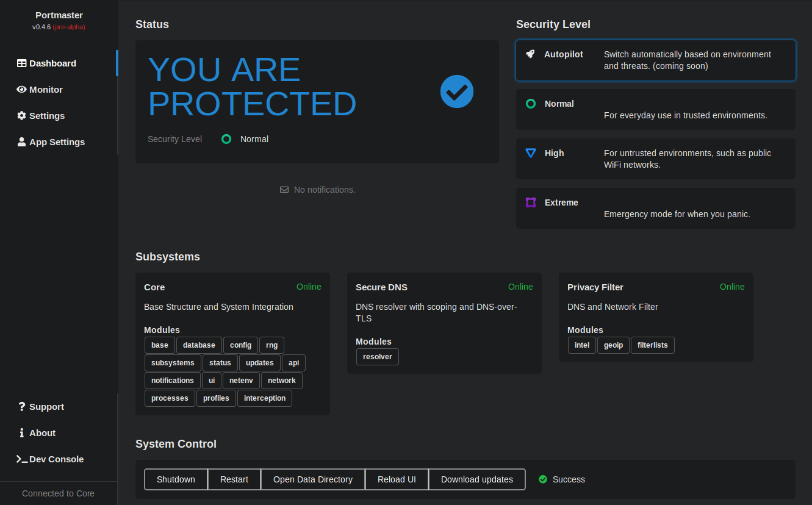This screenshot has width=812, height=505.
Task: Select the High security level
Action: point(655,159)
